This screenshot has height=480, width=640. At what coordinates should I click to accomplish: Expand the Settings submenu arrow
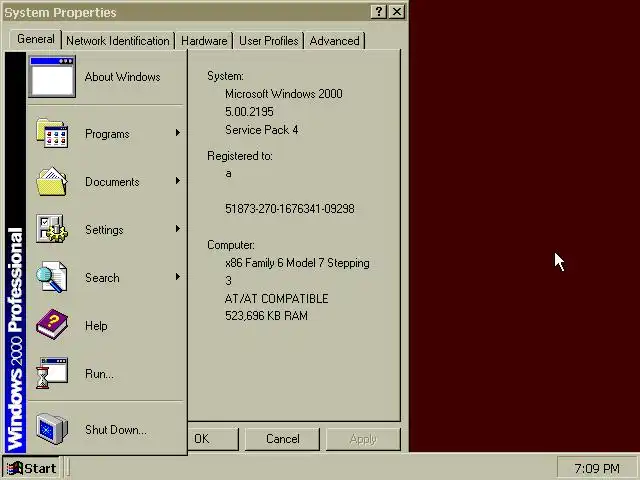pos(178,229)
